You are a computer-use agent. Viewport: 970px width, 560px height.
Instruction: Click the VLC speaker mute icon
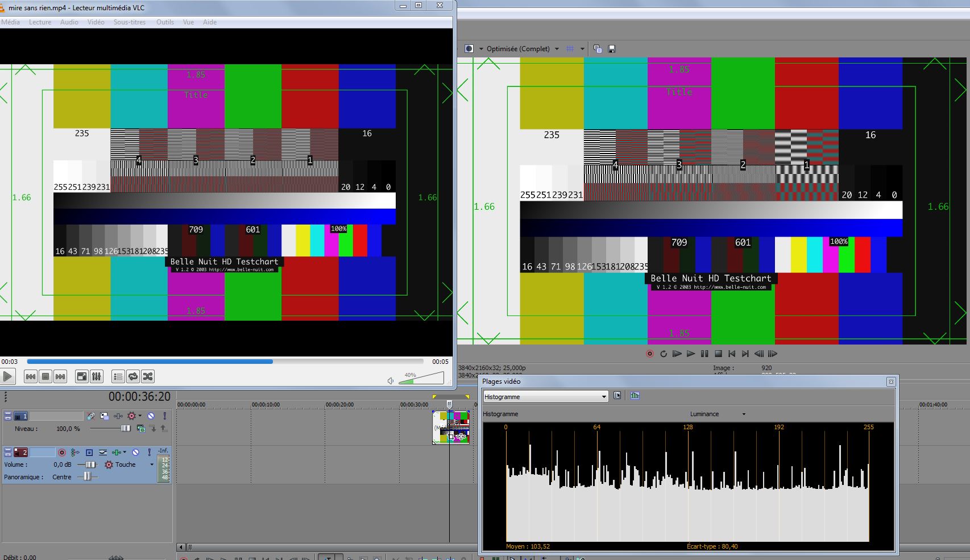[x=391, y=380]
